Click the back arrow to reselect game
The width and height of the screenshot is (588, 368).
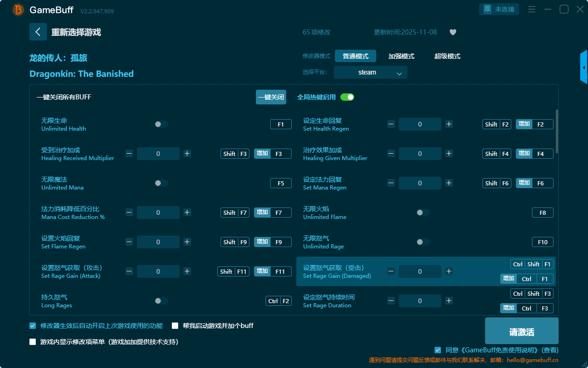pos(38,32)
